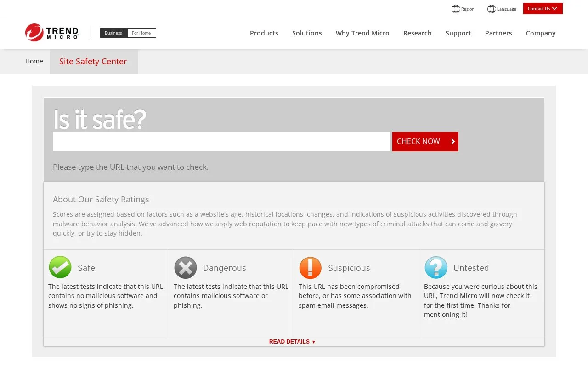Click the Language globe icon
Screen dimensions: 588x368
coord(492,9)
